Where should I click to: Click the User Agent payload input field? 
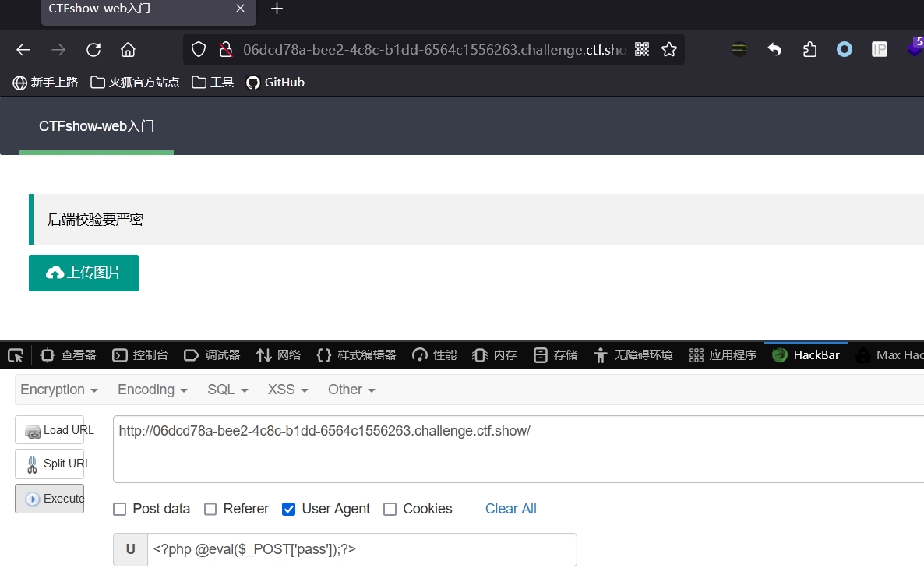pyautogui.click(x=361, y=549)
